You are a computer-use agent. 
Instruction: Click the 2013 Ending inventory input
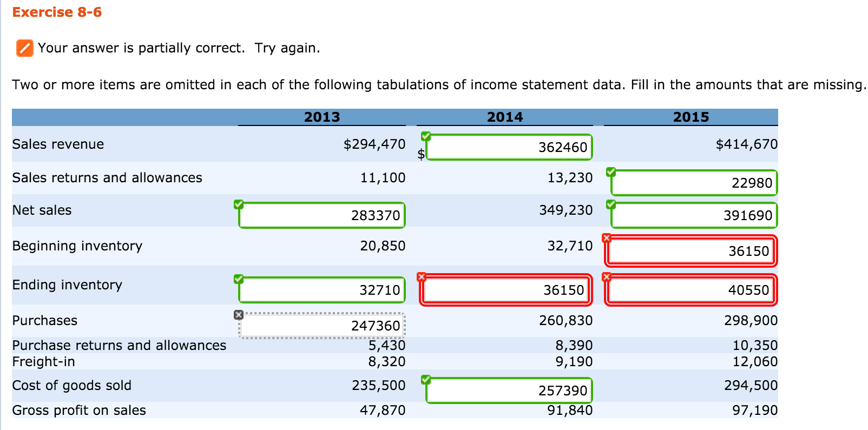click(x=322, y=290)
